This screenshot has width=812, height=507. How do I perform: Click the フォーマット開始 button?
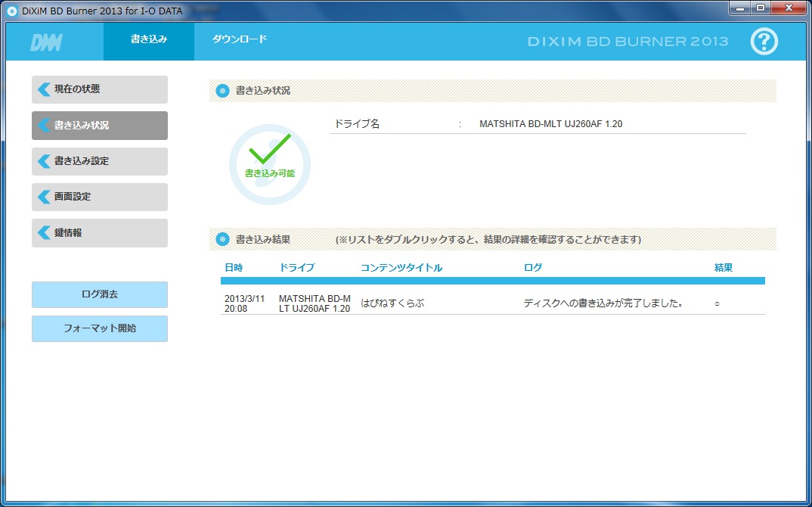[x=100, y=328]
